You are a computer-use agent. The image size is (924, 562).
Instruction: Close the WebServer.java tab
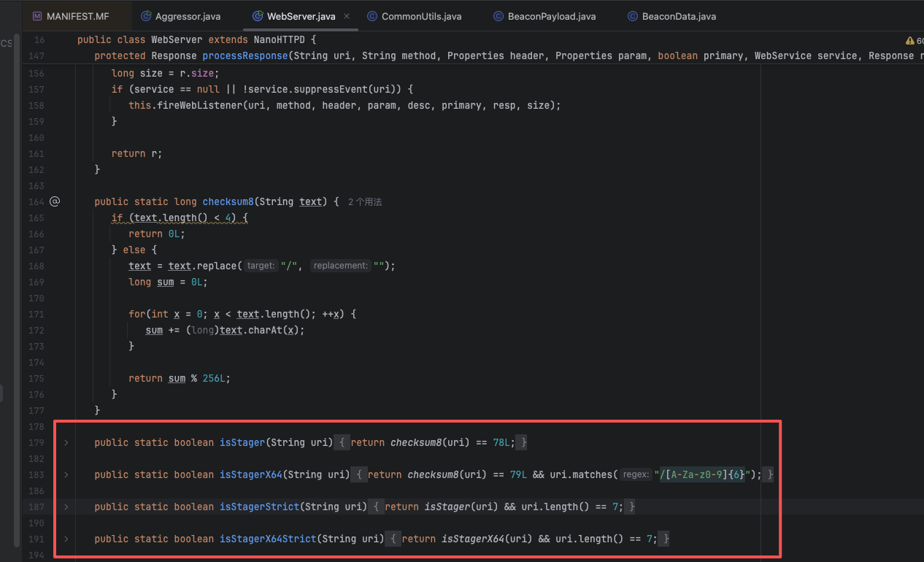click(x=346, y=16)
